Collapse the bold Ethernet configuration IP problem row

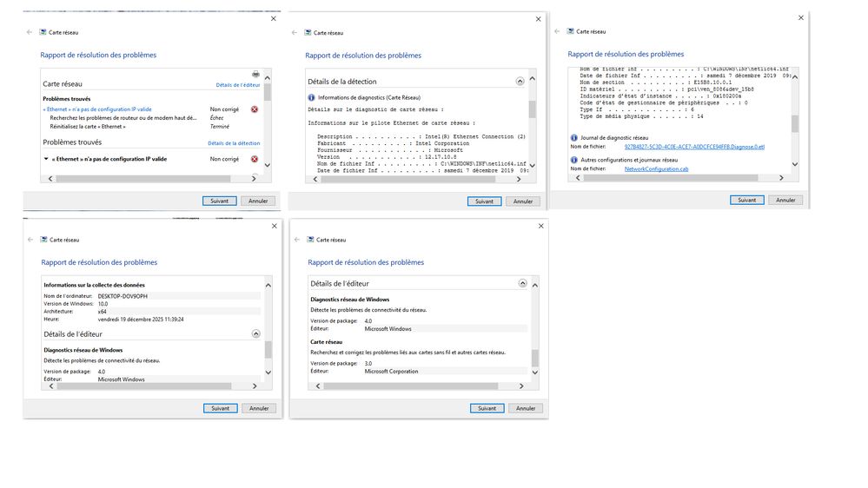pos(46,159)
